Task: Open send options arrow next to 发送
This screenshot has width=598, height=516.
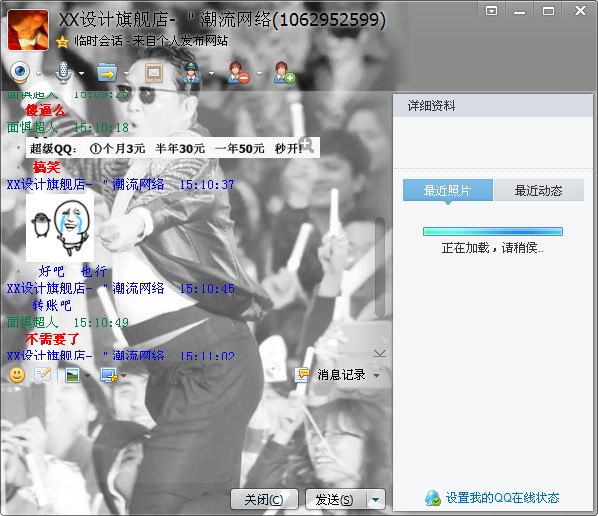Action: 376,499
